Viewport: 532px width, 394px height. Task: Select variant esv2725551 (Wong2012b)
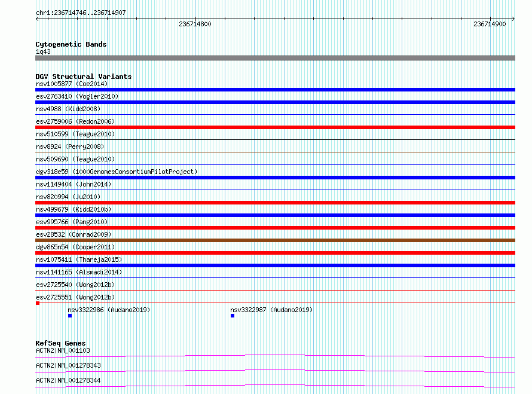[x=75, y=297]
